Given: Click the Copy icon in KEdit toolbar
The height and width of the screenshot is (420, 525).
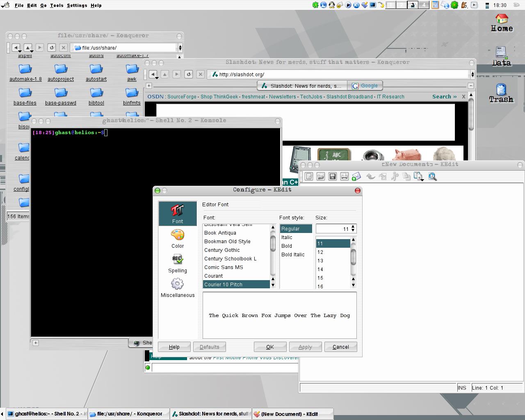Looking at the screenshot, I should click(x=406, y=176).
